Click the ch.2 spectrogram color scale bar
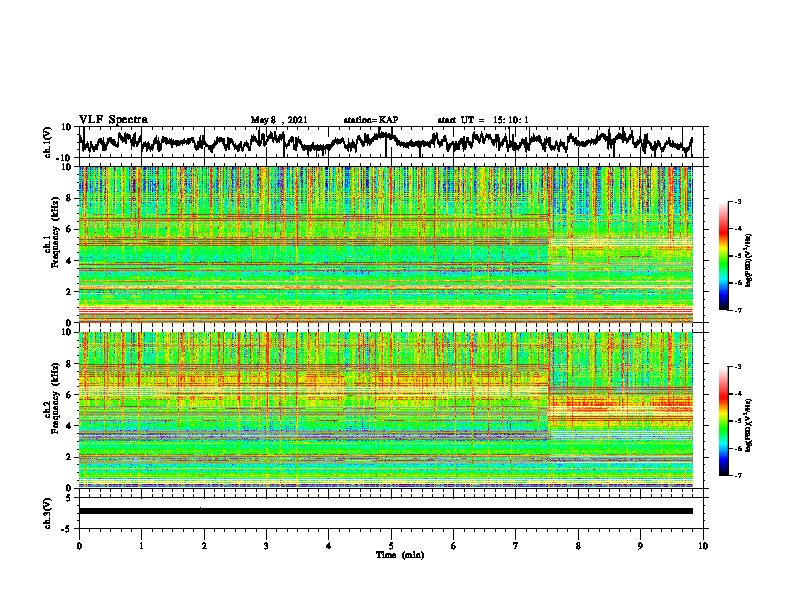 (x=723, y=421)
